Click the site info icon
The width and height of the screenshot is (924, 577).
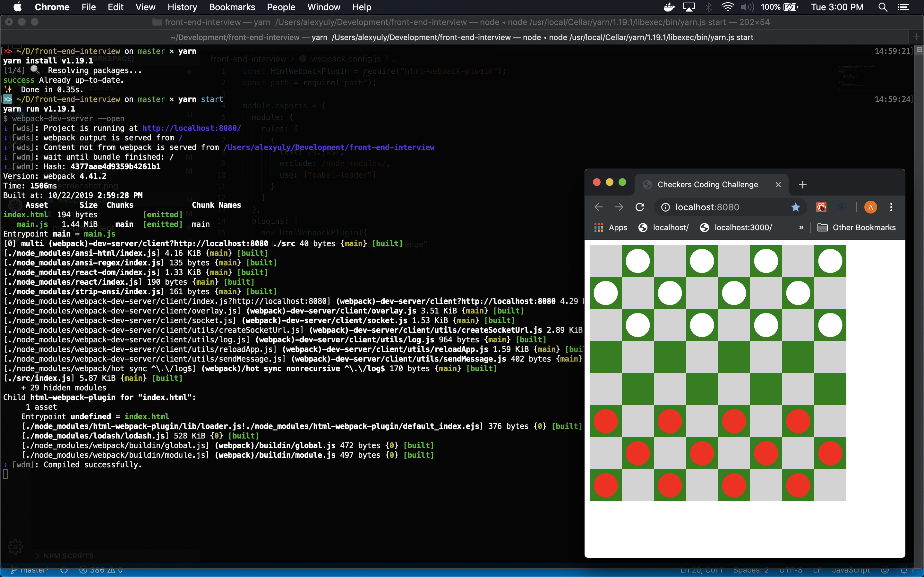coord(665,207)
